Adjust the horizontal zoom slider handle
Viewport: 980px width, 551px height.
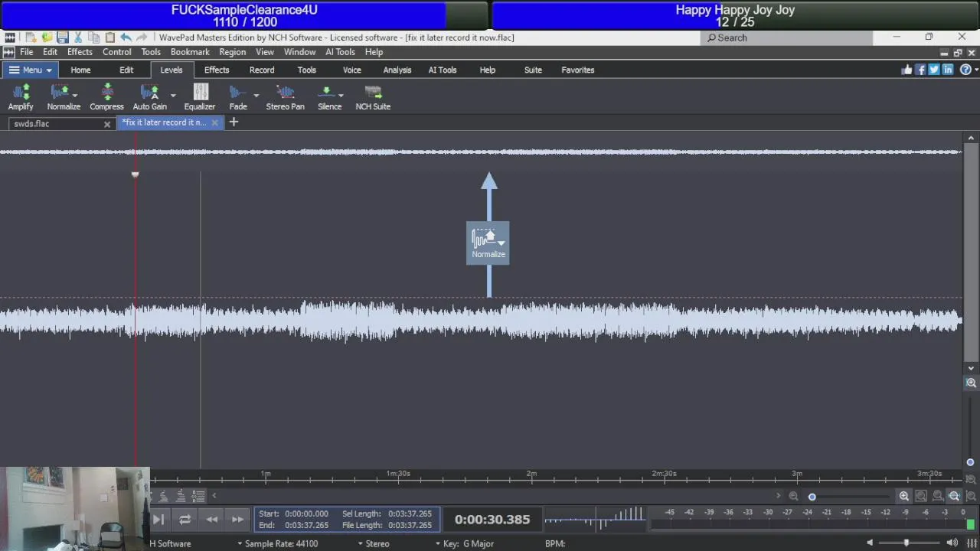812,496
